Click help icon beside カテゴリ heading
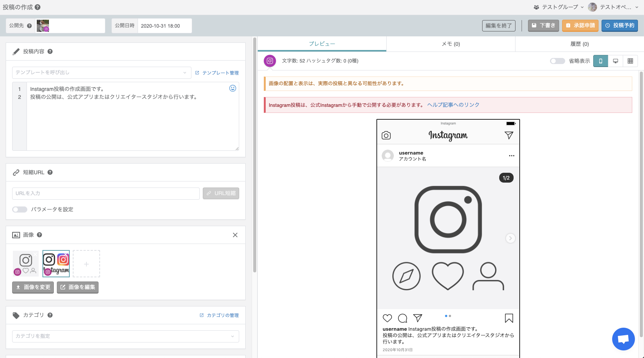This screenshot has height=358, width=644. coord(50,315)
